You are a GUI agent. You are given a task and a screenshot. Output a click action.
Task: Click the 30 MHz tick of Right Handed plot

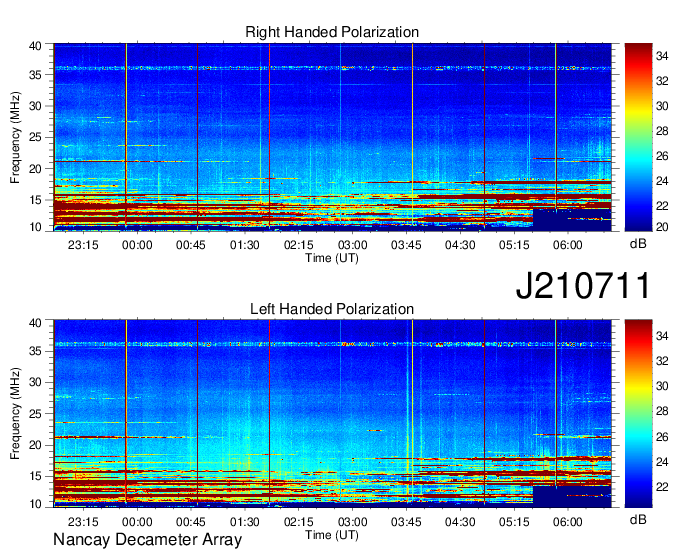coord(35,106)
